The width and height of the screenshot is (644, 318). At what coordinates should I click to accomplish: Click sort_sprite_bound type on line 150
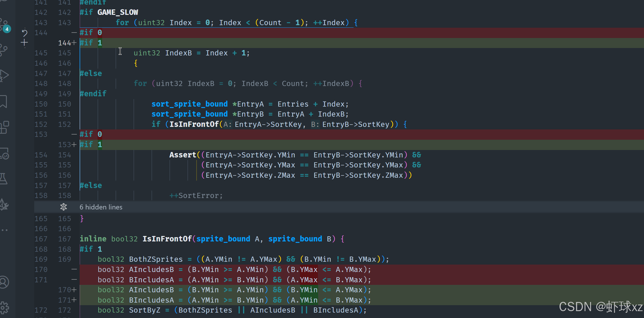coord(189,104)
